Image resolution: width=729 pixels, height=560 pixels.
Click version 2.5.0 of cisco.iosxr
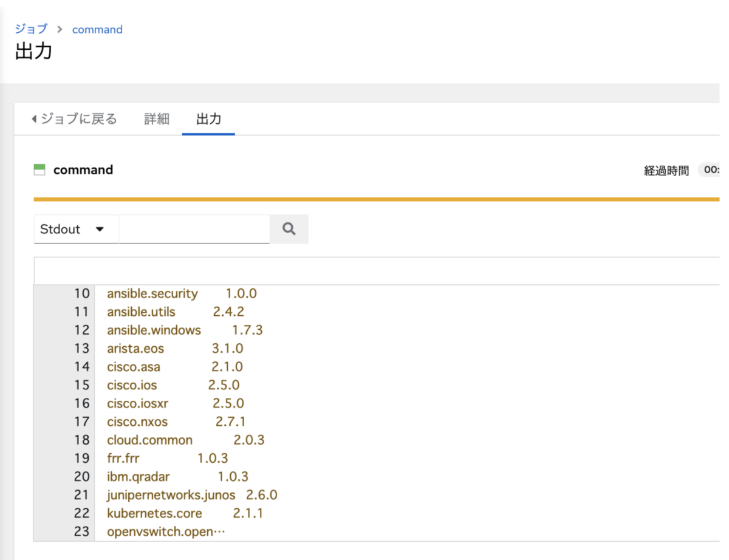click(x=228, y=403)
